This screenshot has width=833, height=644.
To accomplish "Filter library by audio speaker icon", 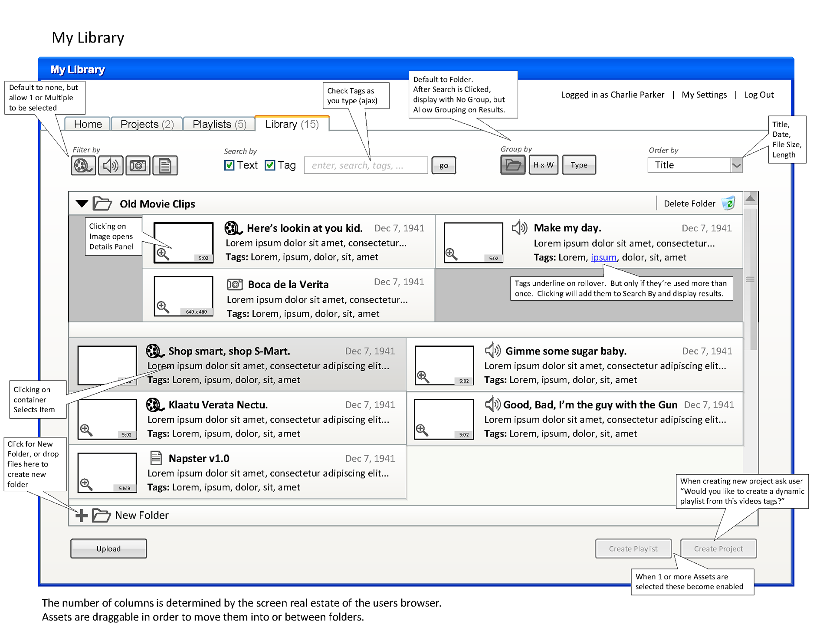I will (110, 165).
